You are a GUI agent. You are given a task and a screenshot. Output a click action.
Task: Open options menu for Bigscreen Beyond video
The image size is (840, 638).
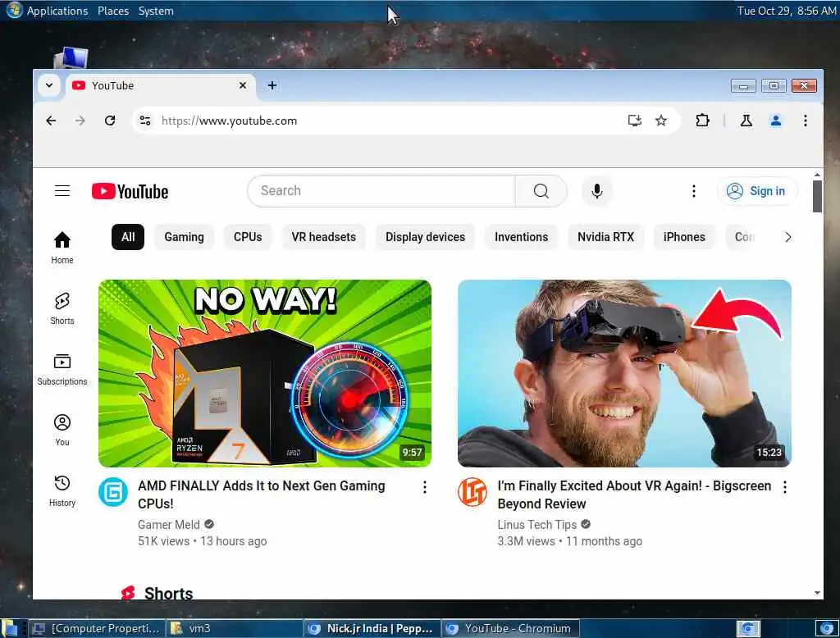tap(784, 487)
